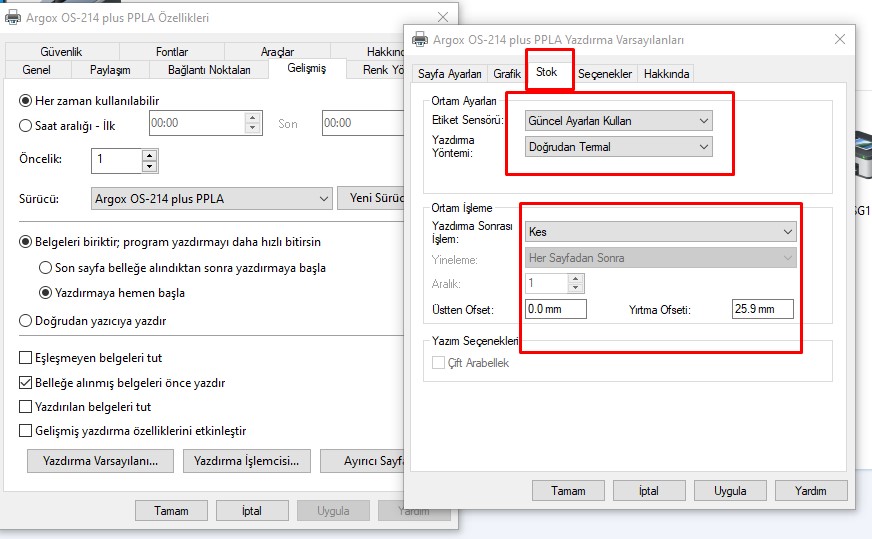Image resolution: width=872 pixels, height=539 pixels.
Task: Uncheck 'Belleğe alınmış belgeleri önce yazdır'
Action: click(x=25, y=383)
